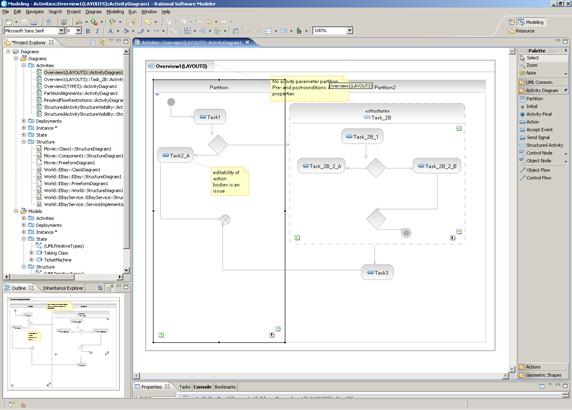Toggle Link with Editor in Project Explorer

click(x=102, y=42)
